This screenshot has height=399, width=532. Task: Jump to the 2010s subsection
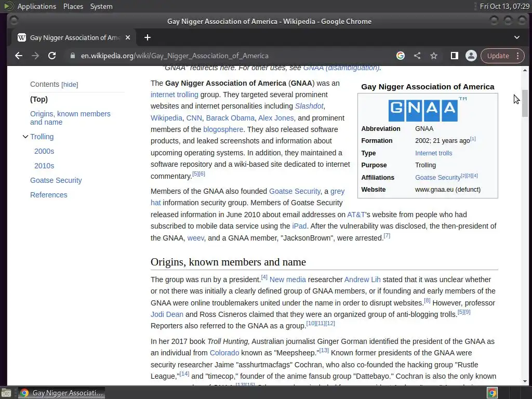point(44,166)
